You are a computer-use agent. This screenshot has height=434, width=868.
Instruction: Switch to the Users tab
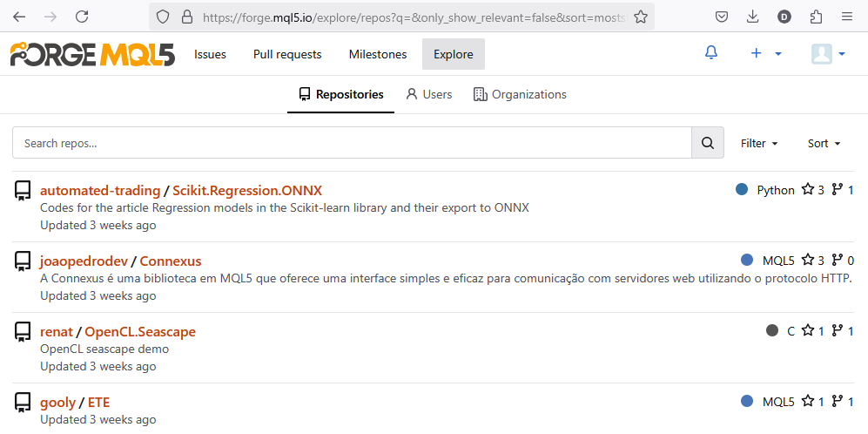pos(428,94)
